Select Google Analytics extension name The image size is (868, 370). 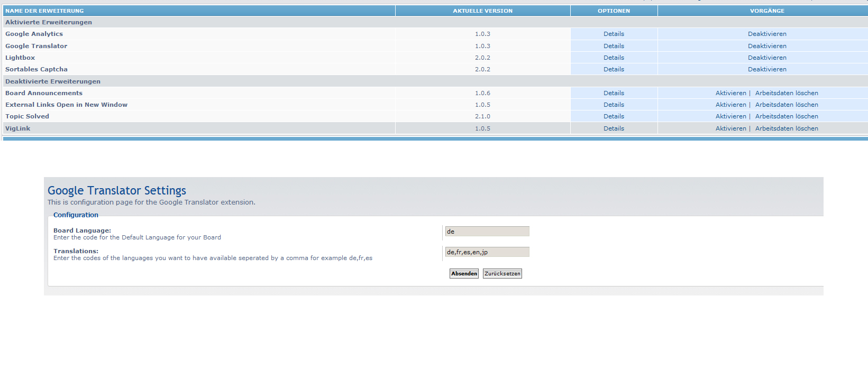(34, 34)
